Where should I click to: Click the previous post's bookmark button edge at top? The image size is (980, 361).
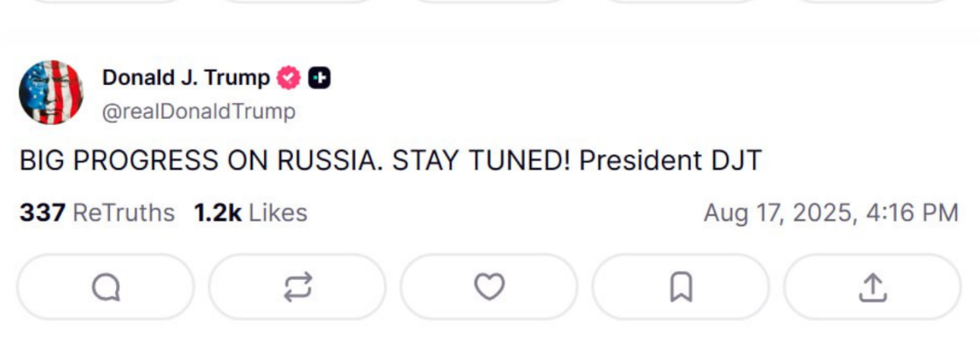(x=680, y=2)
